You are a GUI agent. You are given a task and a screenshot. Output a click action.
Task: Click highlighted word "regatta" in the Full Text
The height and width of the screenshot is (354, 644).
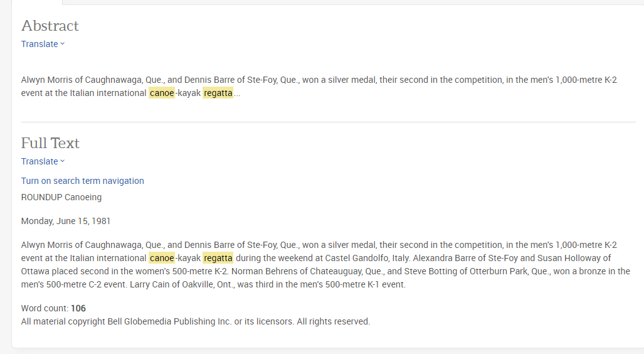point(218,258)
